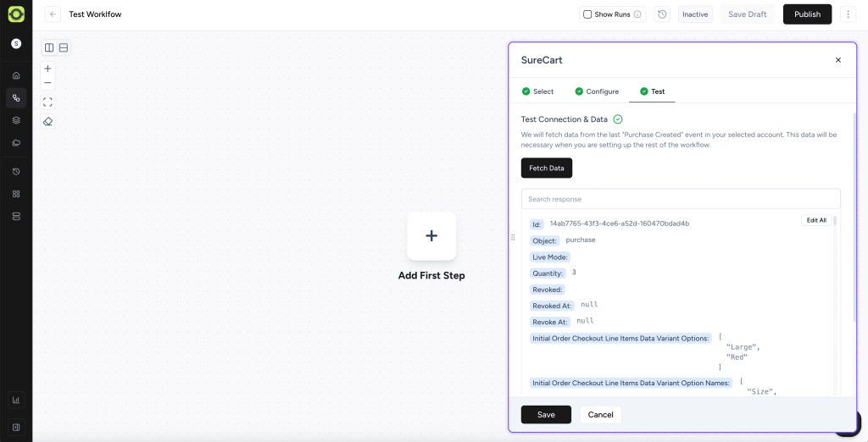Viewport: 868px width, 442px height.
Task: Switch to vertical split layout view
Action: click(49, 48)
